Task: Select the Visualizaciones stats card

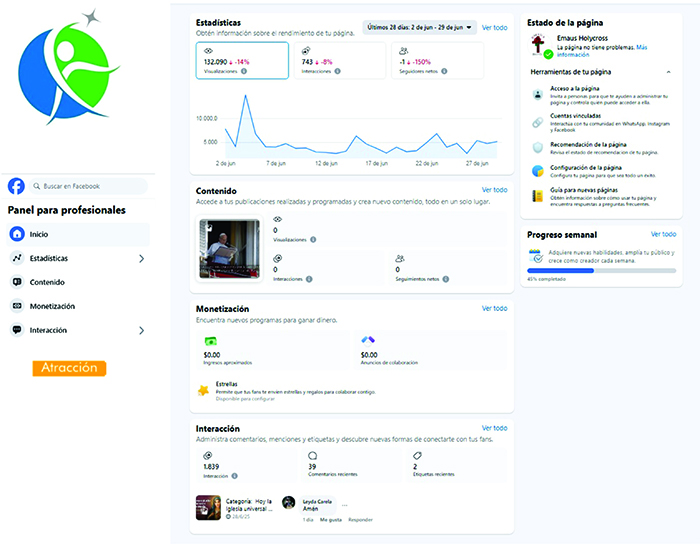Action: [241, 61]
